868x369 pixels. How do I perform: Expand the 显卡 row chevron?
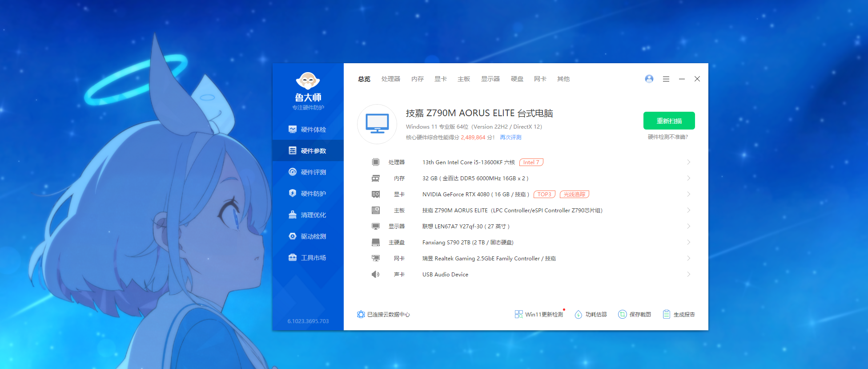pyautogui.click(x=688, y=194)
